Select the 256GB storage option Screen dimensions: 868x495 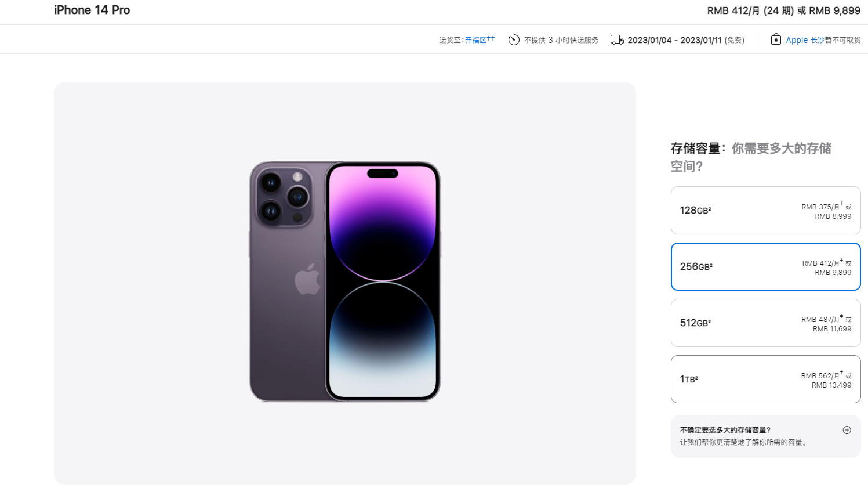765,266
